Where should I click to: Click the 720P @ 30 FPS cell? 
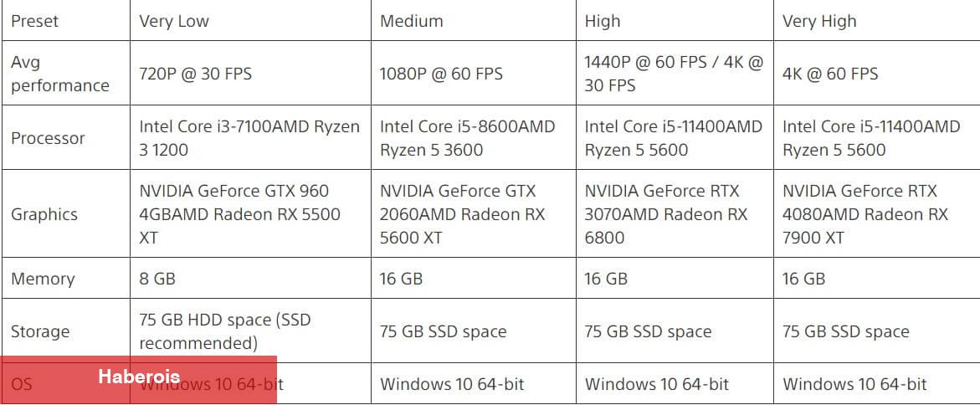(250, 73)
